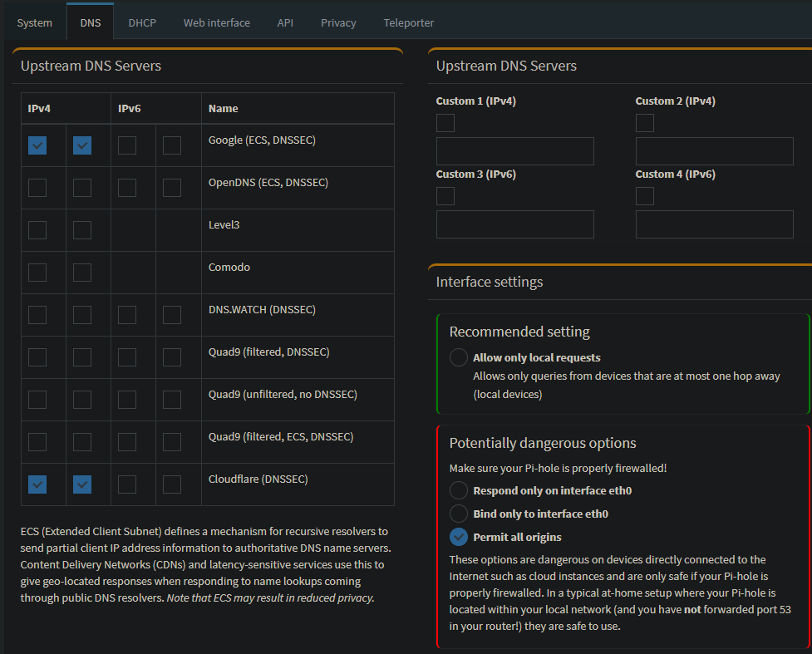Enable the Custom 3 IPv6 checkbox

pyautogui.click(x=445, y=195)
